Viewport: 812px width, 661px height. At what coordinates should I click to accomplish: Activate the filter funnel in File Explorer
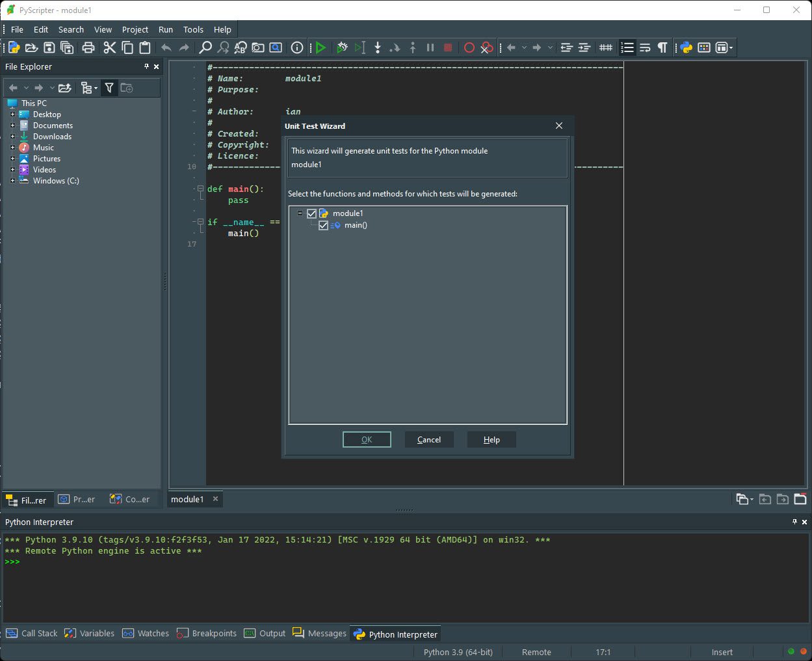109,87
